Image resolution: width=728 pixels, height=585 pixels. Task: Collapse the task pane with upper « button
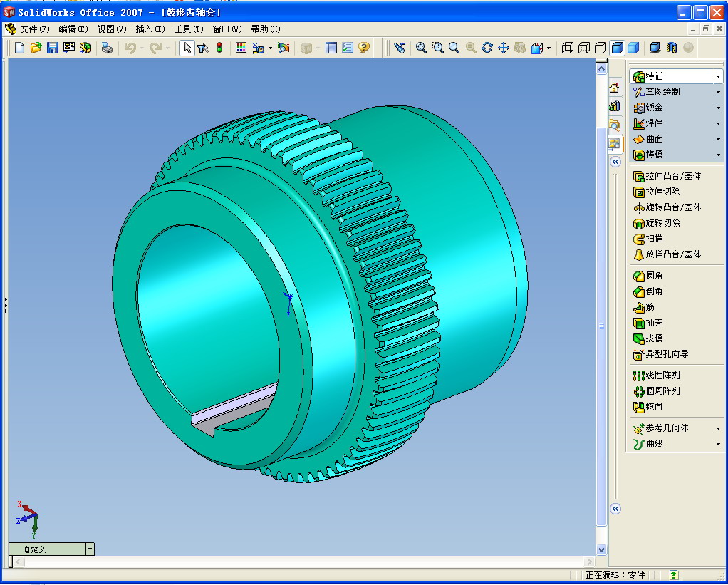coord(615,162)
